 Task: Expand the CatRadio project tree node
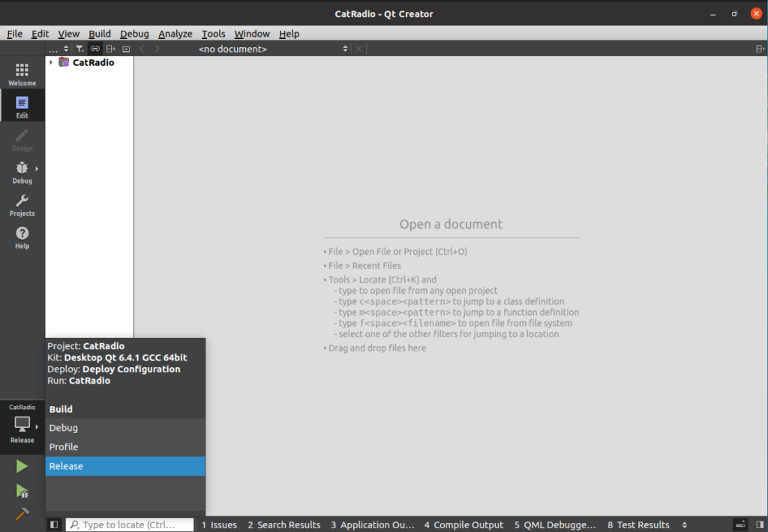[x=51, y=62]
